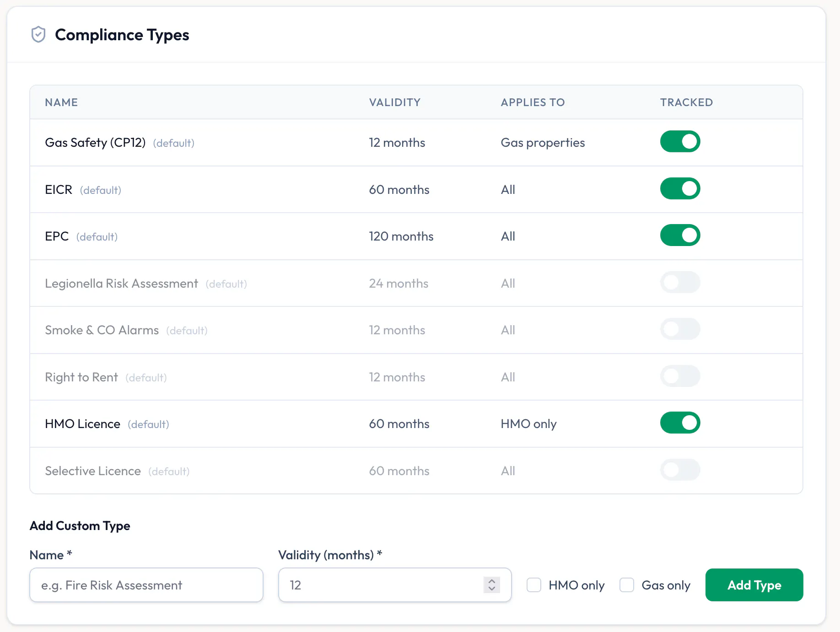Screen dimensions: 840x632
Task: Click the 60 months value in EICR row
Action: pyautogui.click(x=399, y=190)
